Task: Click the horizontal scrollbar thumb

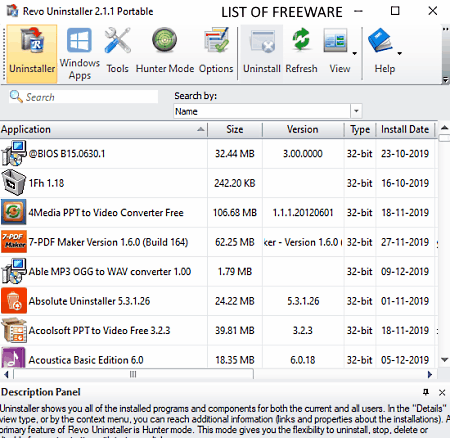Action: [133, 374]
